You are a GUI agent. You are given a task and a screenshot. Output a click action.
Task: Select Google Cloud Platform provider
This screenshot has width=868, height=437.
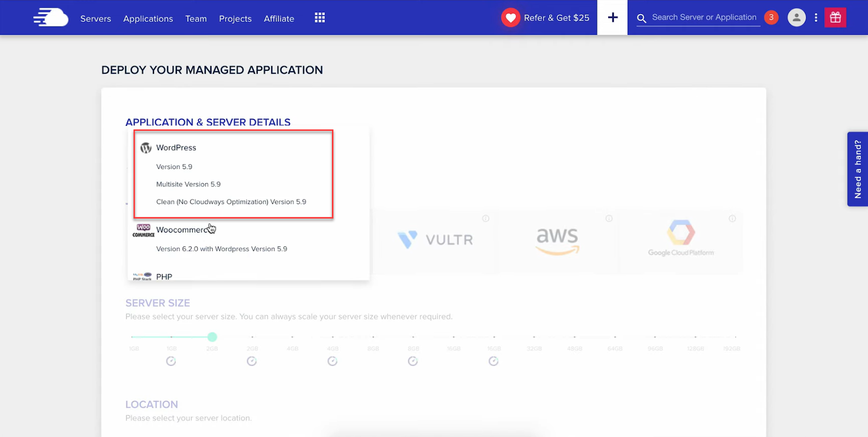(681, 240)
